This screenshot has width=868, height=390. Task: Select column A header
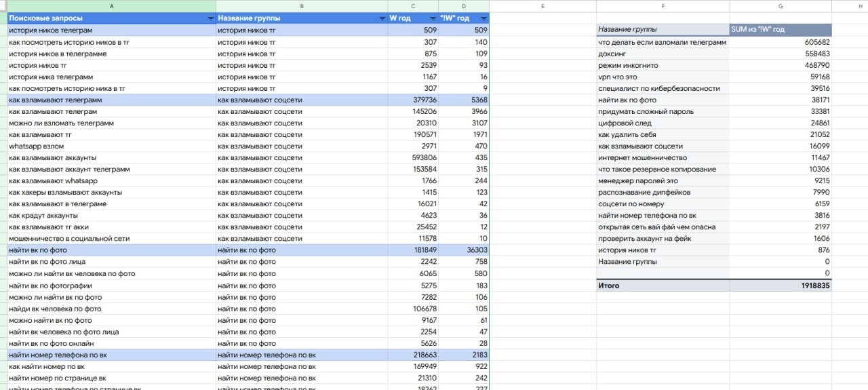point(111,6)
